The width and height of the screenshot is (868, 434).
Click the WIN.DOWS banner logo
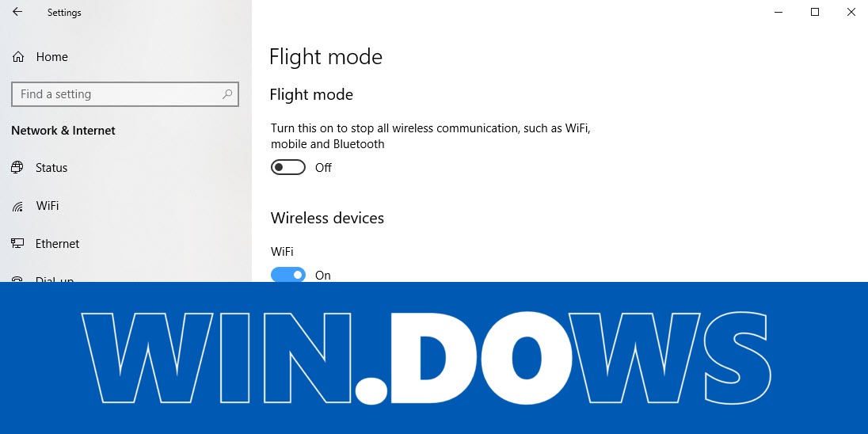(x=426, y=358)
